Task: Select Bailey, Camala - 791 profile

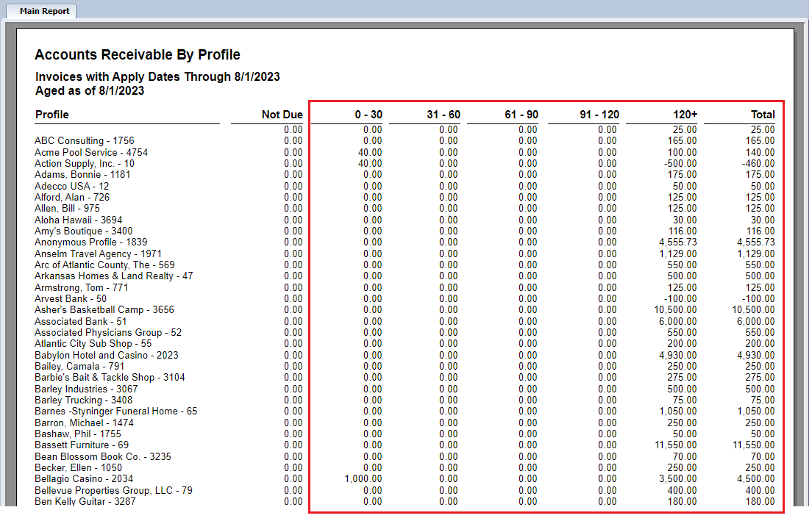Action: tap(79, 366)
